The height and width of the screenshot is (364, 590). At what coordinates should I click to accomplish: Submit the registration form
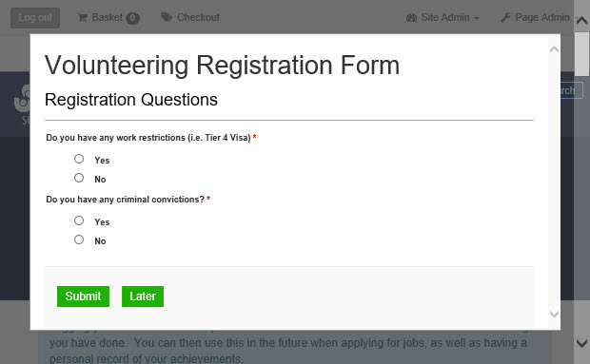(83, 297)
